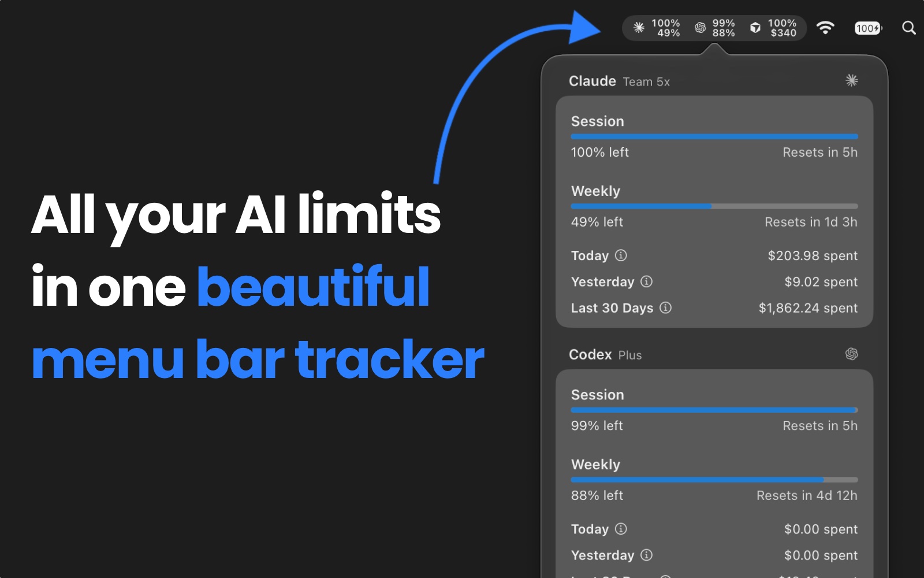Click '99% left' under Codex Session

pyautogui.click(x=597, y=426)
